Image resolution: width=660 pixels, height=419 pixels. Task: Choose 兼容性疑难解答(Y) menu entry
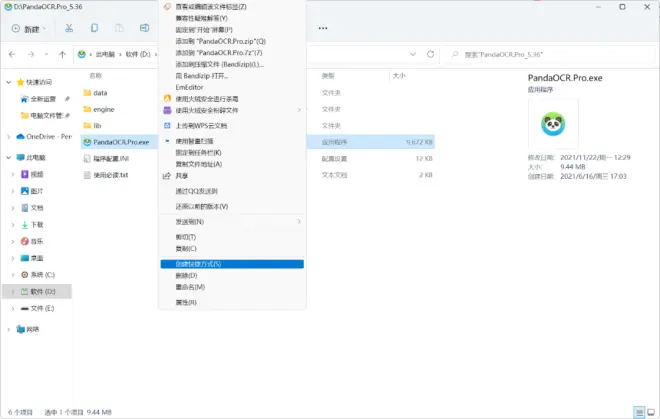pyautogui.click(x=232, y=18)
